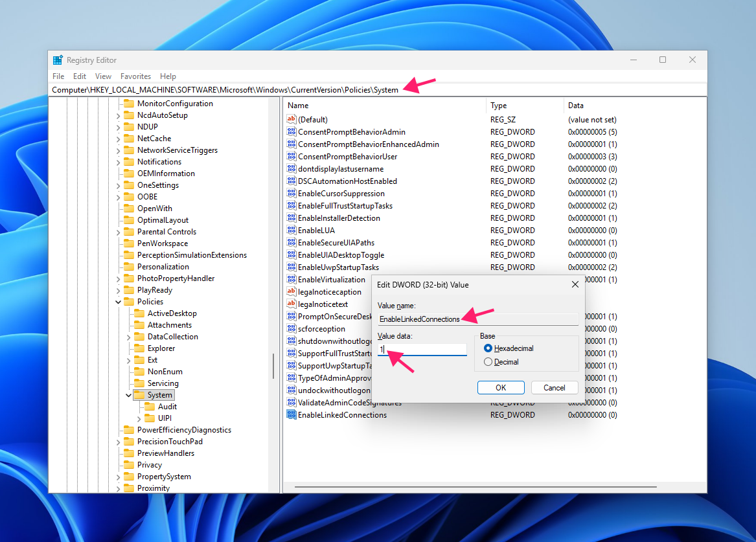
Task: Click the Policies folder icon in tree
Action: [x=129, y=302]
